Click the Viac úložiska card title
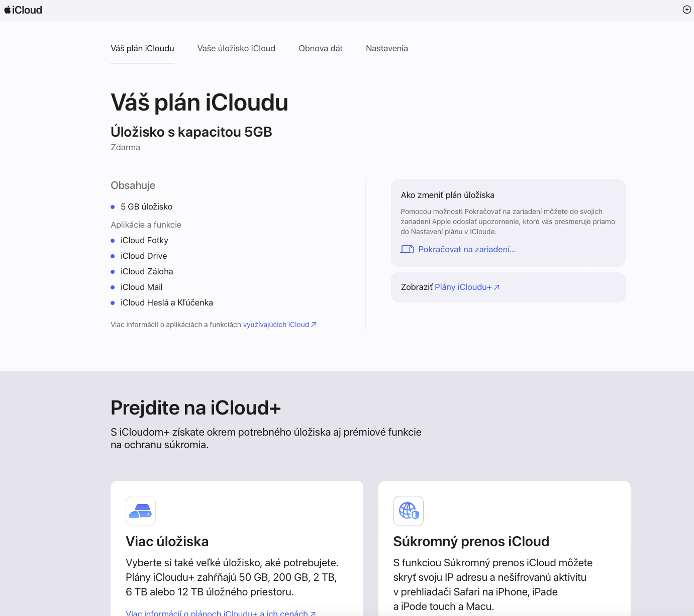This screenshot has height=616, width=694. pyautogui.click(x=167, y=541)
